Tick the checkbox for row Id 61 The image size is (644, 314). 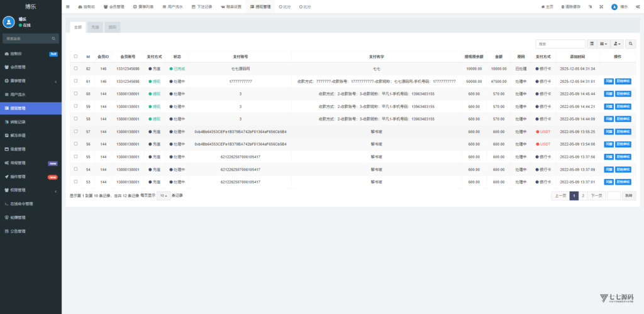75,81
